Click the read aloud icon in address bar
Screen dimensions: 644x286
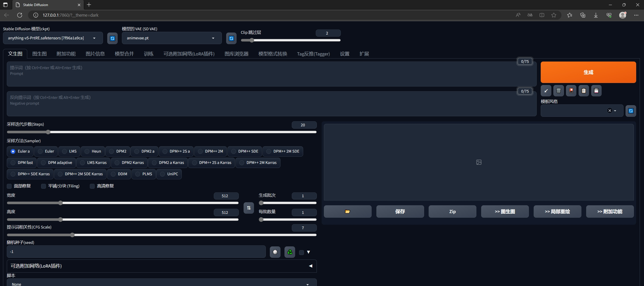[x=518, y=15]
